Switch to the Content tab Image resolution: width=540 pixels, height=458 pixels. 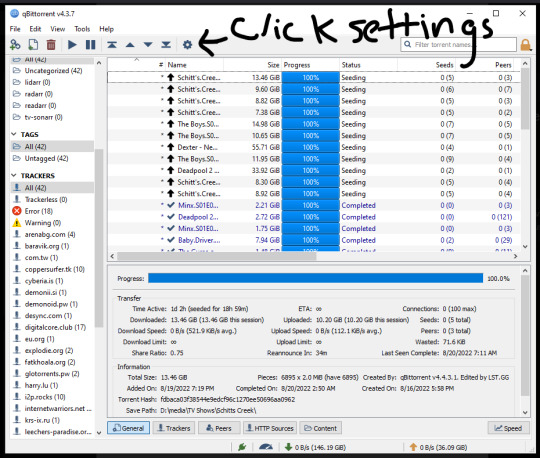(x=320, y=428)
